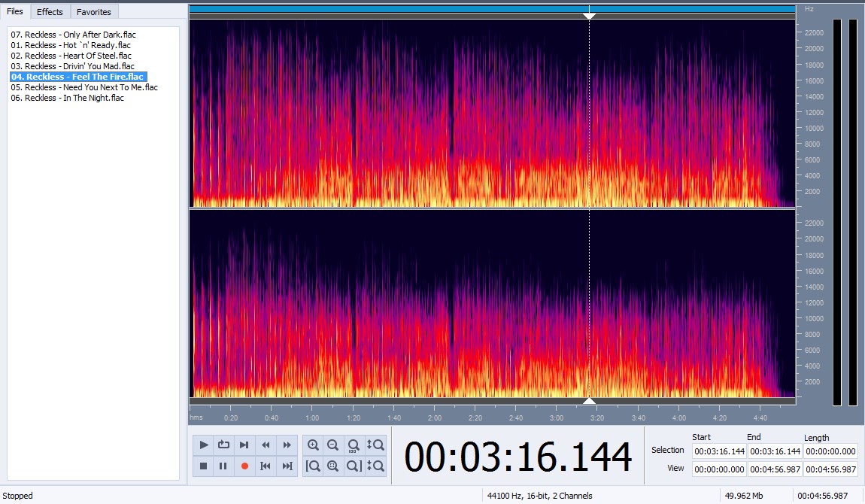The height and width of the screenshot is (504, 865).
Task: Click the Stopped status text
Action: (17, 496)
